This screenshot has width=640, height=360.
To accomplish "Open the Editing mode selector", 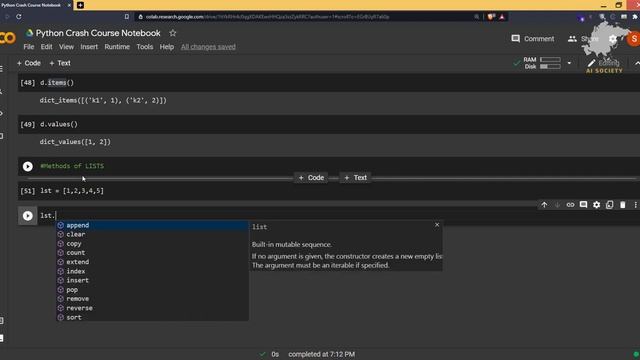I will 603,63.
